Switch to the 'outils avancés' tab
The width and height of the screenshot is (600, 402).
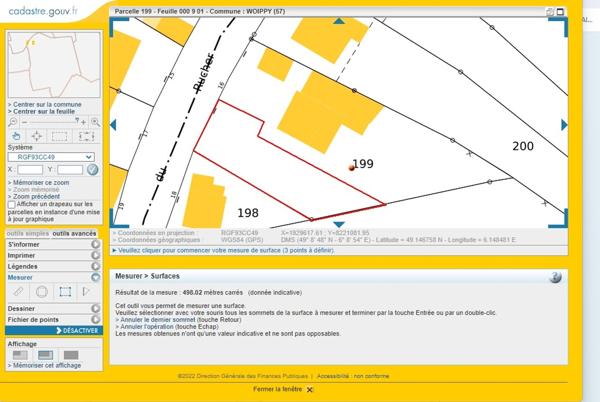[x=74, y=233]
